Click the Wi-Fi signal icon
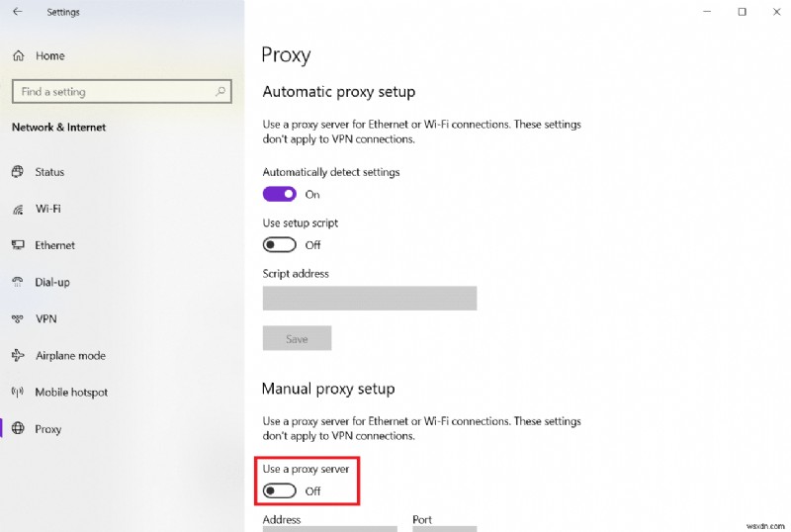Screen dimensions: 791x532 [x=17, y=209]
